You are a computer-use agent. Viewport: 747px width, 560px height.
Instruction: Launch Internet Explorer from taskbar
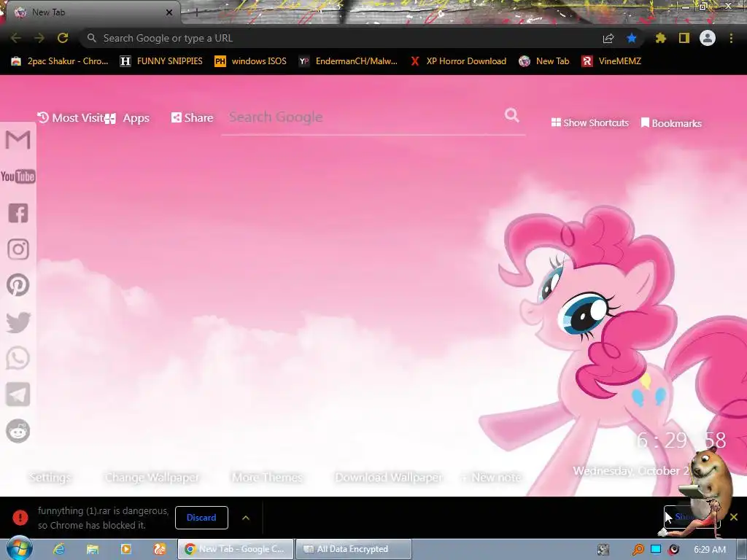click(x=58, y=549)
